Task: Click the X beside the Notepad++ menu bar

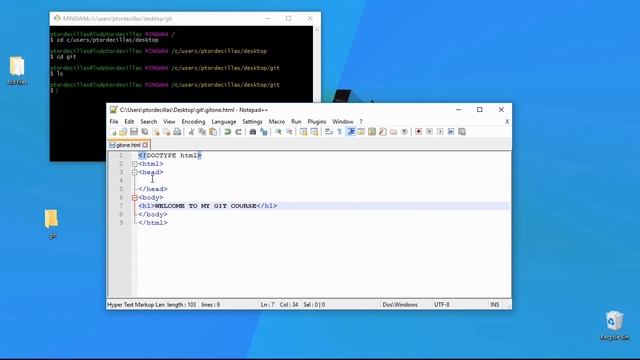Action: (x=507, y=122)
